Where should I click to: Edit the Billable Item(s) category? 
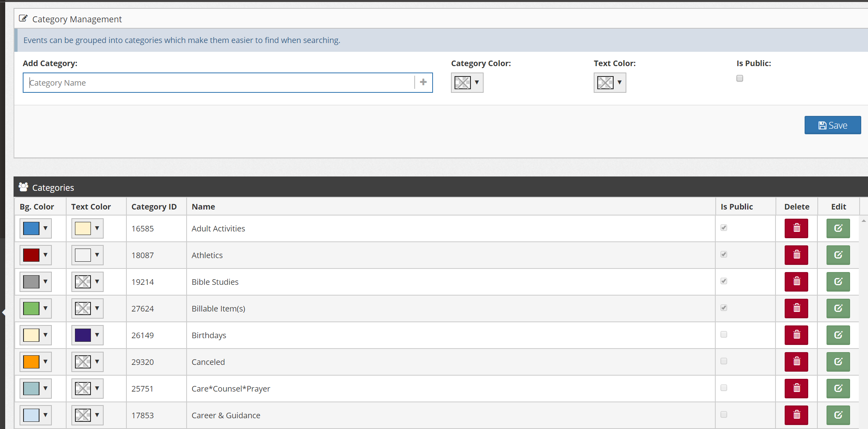(838, 308)
